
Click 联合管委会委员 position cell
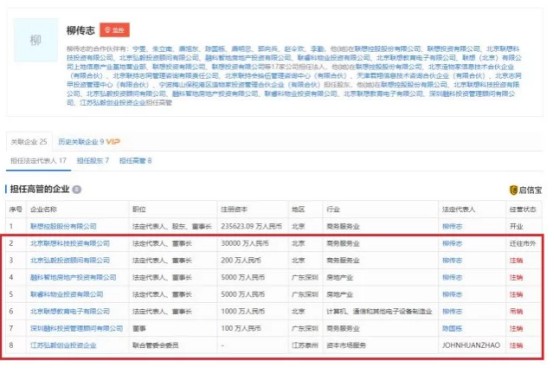pyautogui.click(x=155, y=345)
